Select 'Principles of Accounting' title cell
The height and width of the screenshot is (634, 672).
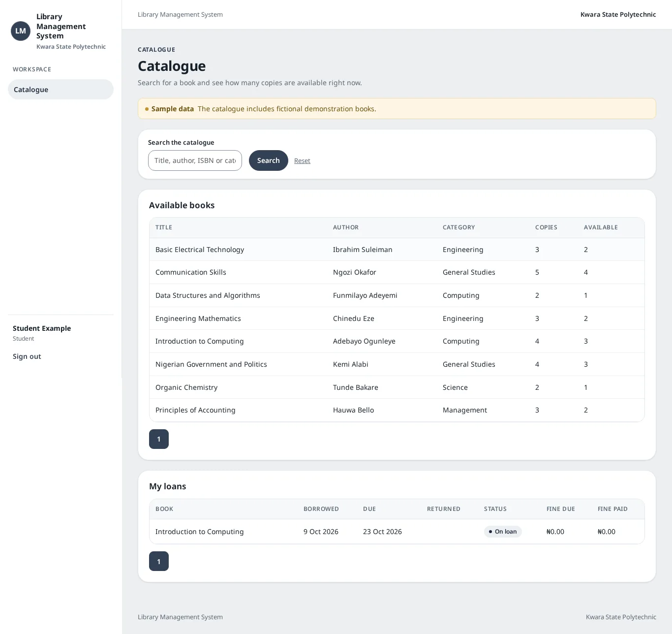click(195, 410)
